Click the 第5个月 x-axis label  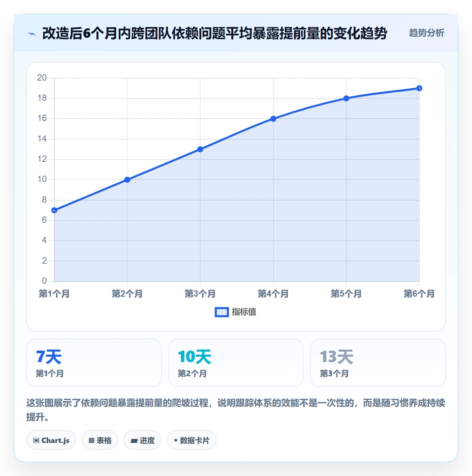(x=346, y=294)
